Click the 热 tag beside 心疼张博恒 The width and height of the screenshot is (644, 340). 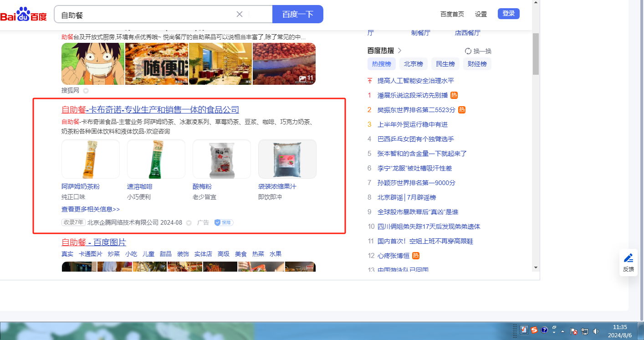click(416, 256)
